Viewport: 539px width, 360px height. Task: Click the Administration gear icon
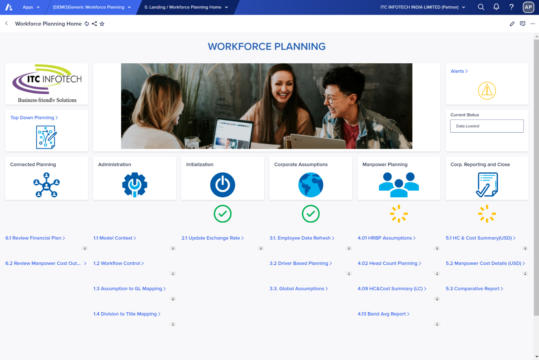coord(134,185)
